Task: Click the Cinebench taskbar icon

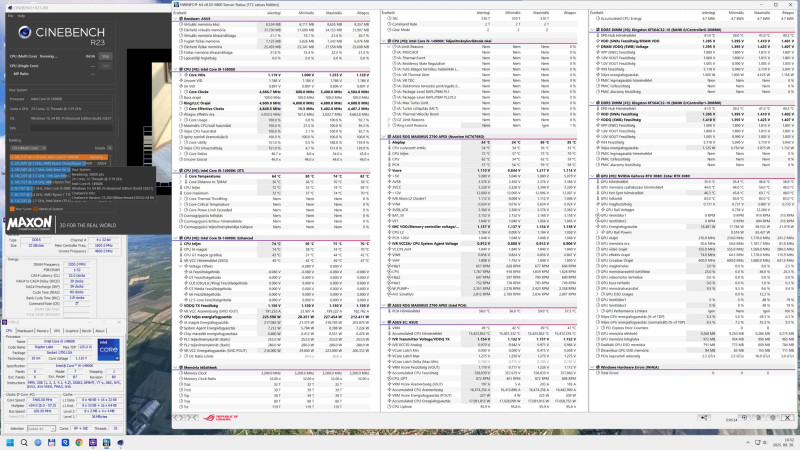Action: tap(120, 442)
